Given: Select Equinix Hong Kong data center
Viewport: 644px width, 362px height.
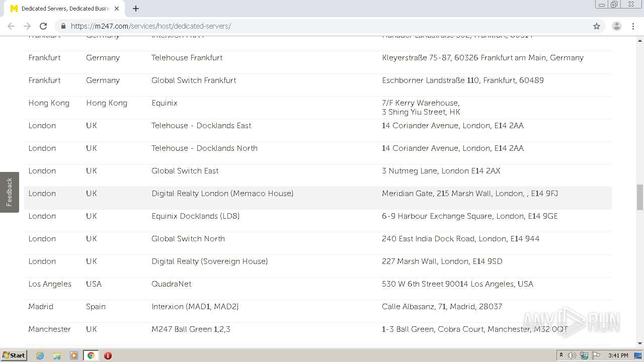Looking at the screenshot, I should click(x=165, y=103).
